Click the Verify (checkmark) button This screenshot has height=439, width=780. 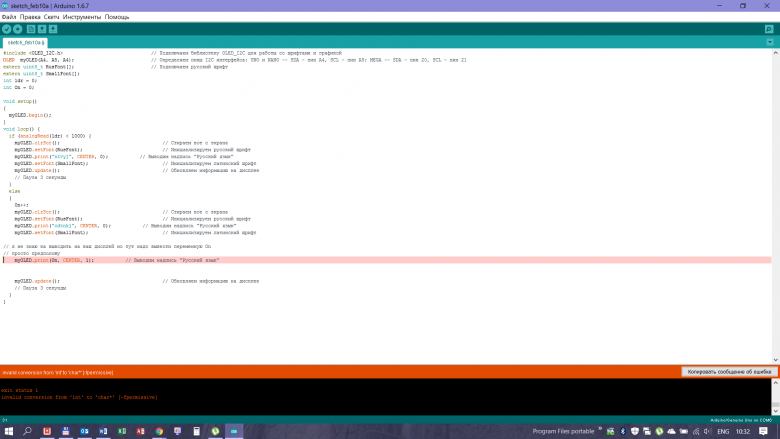tap(7, 29)
